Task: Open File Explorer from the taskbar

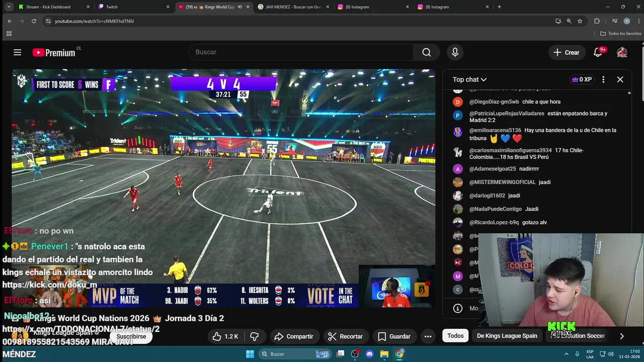Action: click(384, 354)
